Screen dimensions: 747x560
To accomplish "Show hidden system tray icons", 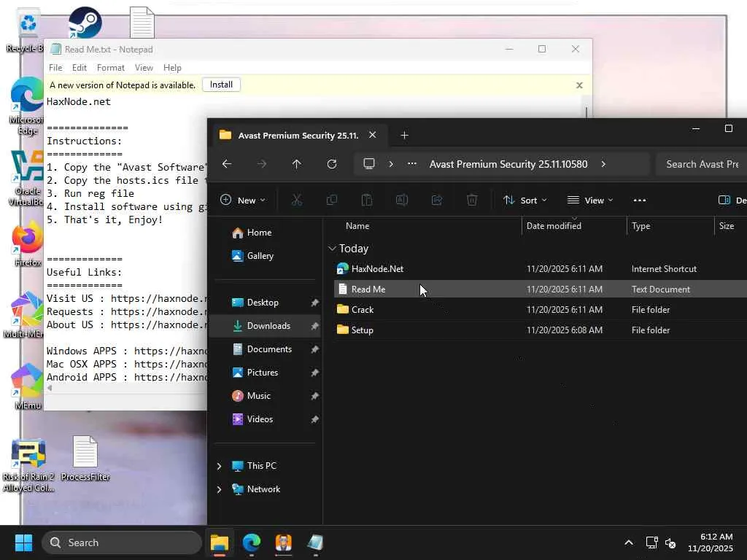I will pos(629,542).
